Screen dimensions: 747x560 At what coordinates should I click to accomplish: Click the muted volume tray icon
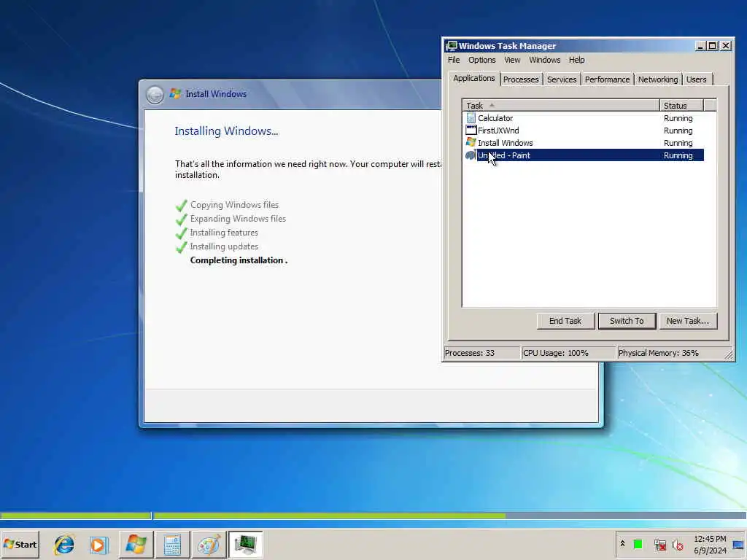point(678,544)
